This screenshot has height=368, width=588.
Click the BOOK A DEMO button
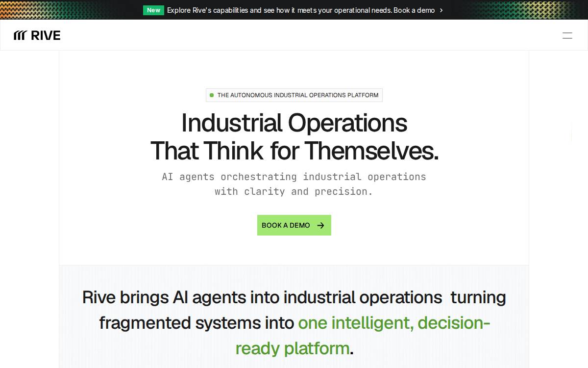(294, 225)
